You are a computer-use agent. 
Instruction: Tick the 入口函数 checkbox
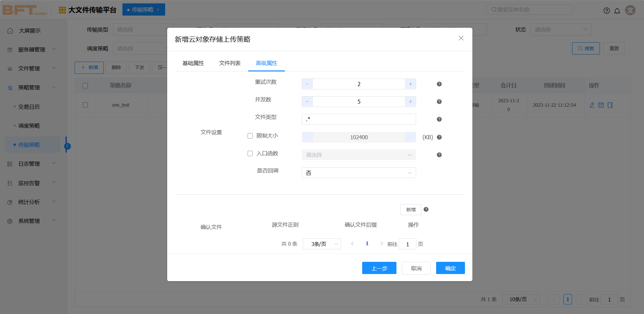coord(250,153)
